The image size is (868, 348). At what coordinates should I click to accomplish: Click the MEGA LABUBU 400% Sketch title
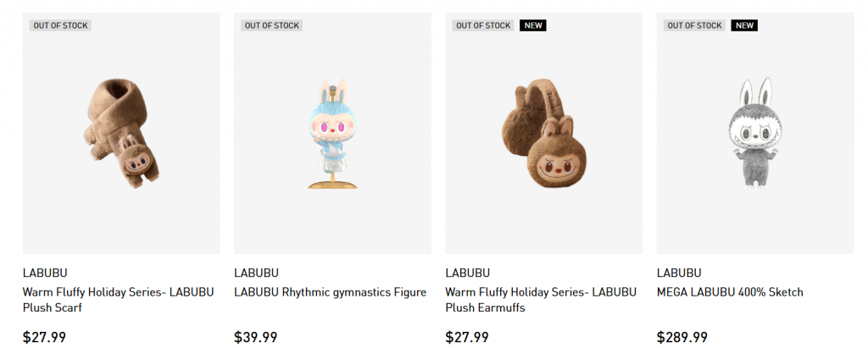(x=730, y=292)
